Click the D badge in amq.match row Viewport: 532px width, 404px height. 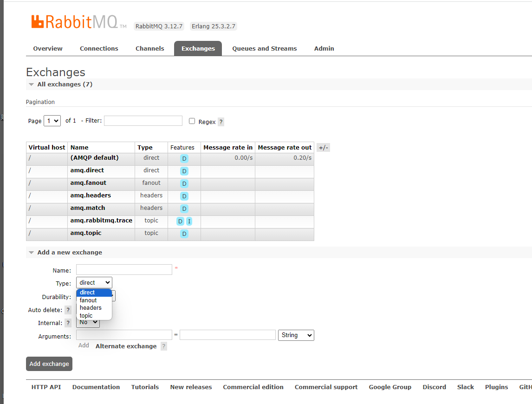click(184, 209)
